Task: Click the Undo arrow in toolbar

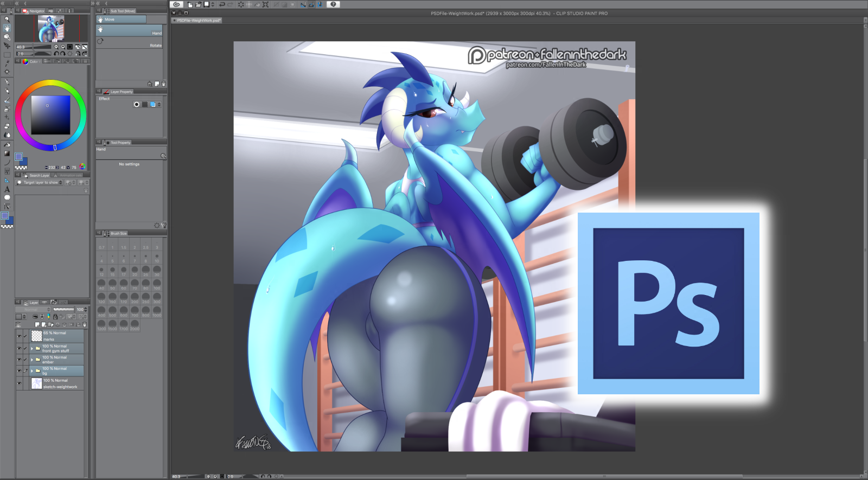Action: click(222, 4)
